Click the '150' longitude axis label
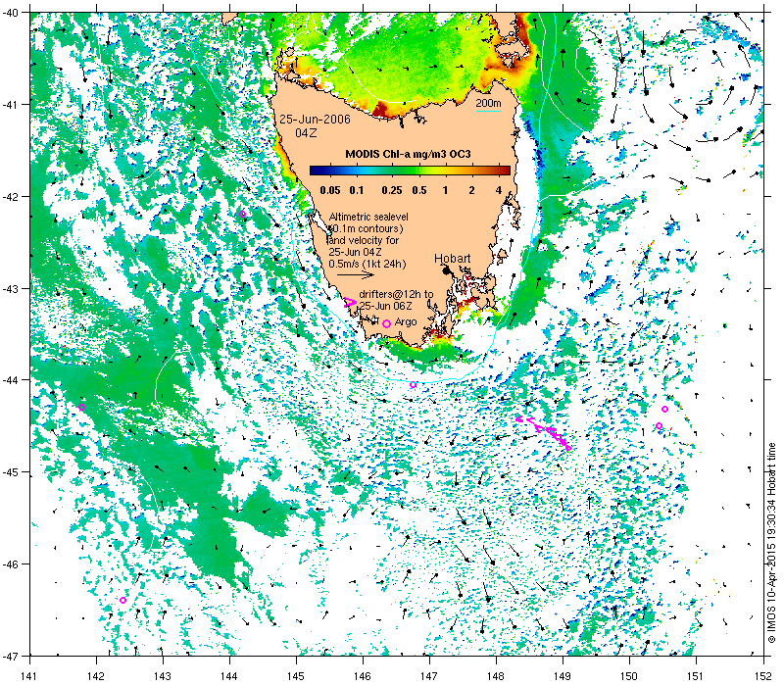This screenshot has height=686, width=784. tap(629, 676)
